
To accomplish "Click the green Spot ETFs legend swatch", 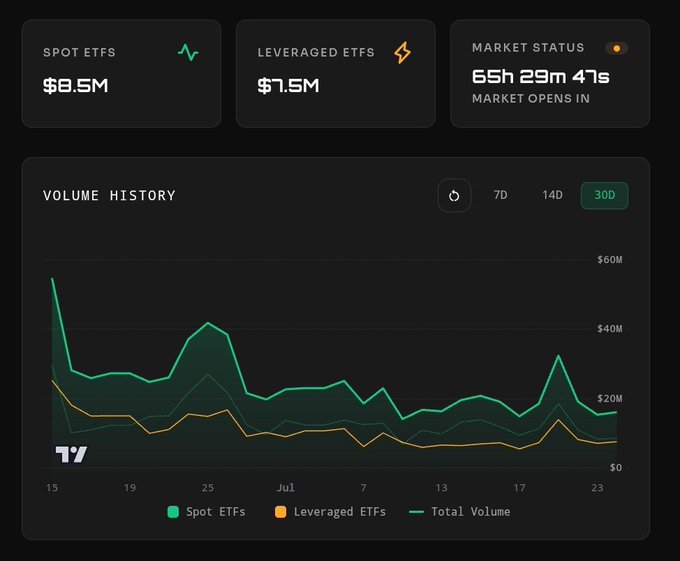I will point(173,512).
